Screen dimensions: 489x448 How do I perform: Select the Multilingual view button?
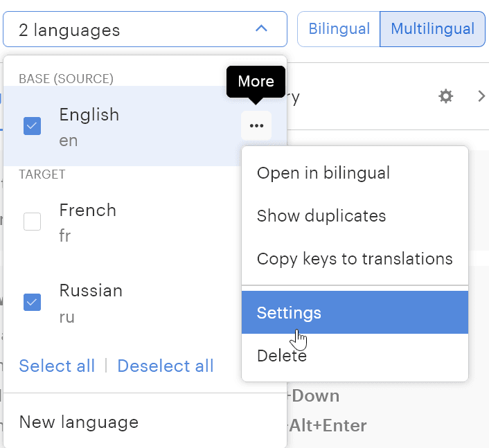[x=432, y=29]
